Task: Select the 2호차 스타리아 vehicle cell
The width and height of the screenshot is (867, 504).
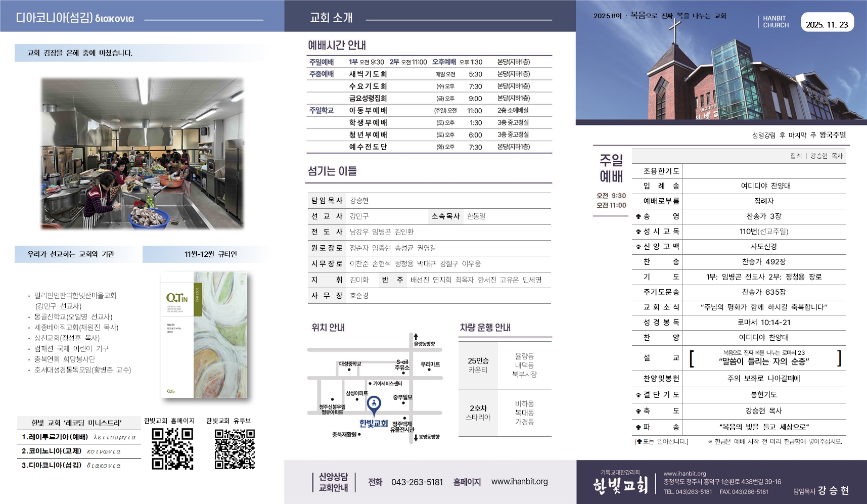Action: (478, 413)
